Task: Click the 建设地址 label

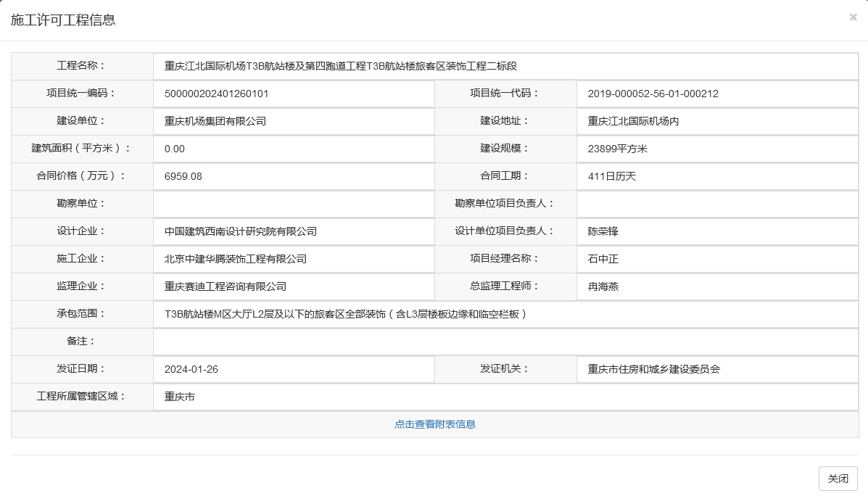Action: pos(505,120)
